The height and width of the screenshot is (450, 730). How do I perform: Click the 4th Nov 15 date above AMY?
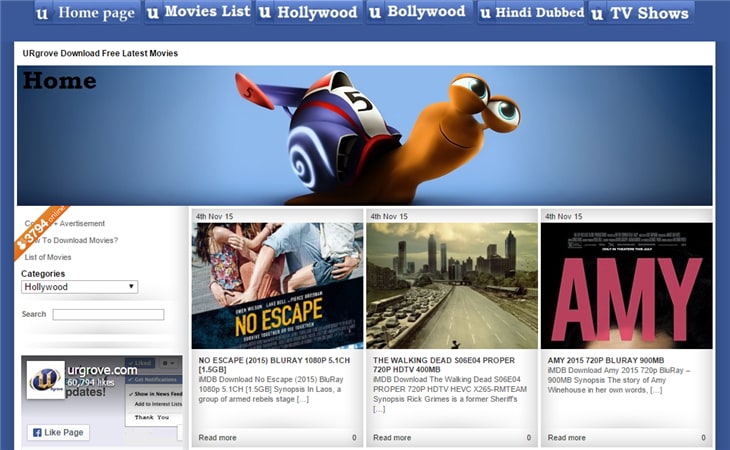564,216
